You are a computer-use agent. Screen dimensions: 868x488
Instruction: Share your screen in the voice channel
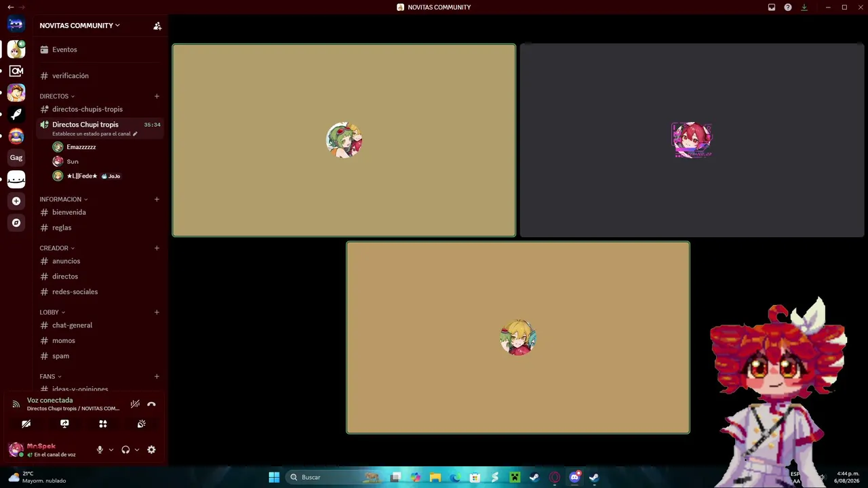tap(64, 424)
